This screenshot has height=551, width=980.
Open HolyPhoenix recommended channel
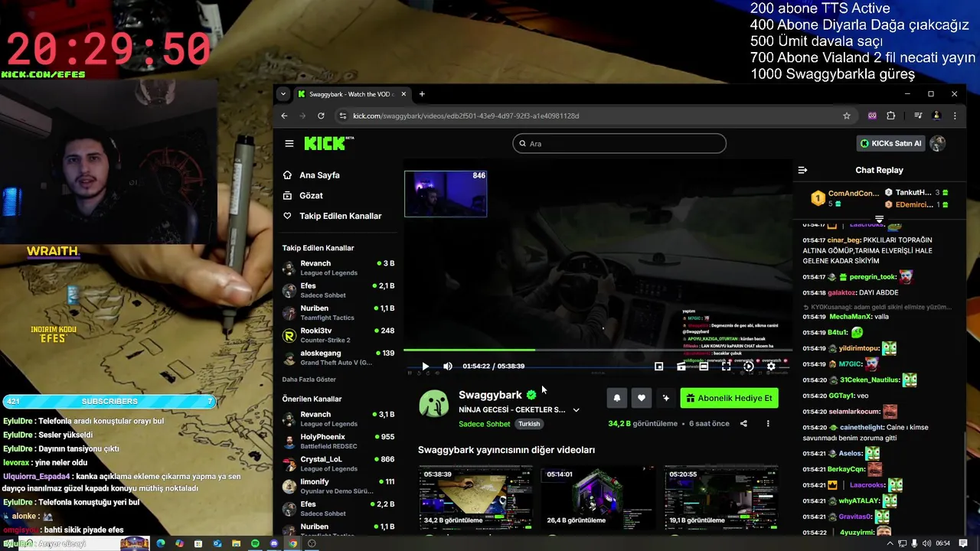click(339, 442)
